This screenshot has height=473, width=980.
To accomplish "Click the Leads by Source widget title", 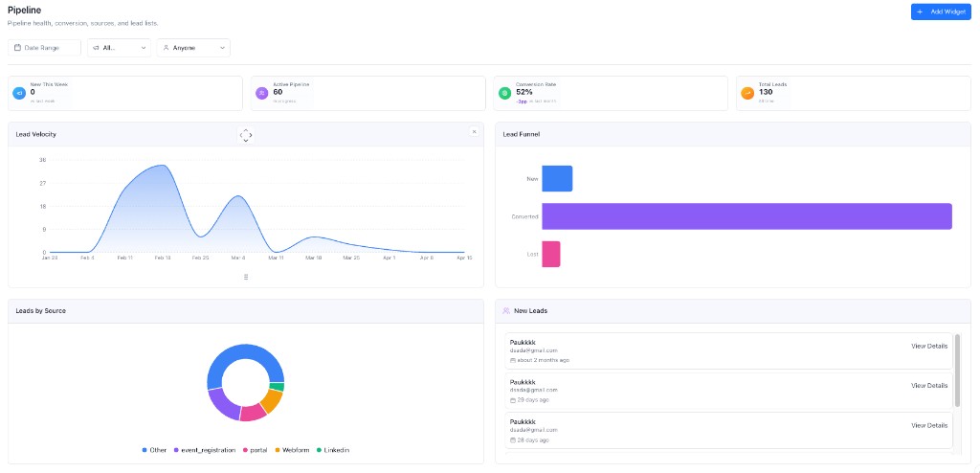I will point(40,310).
